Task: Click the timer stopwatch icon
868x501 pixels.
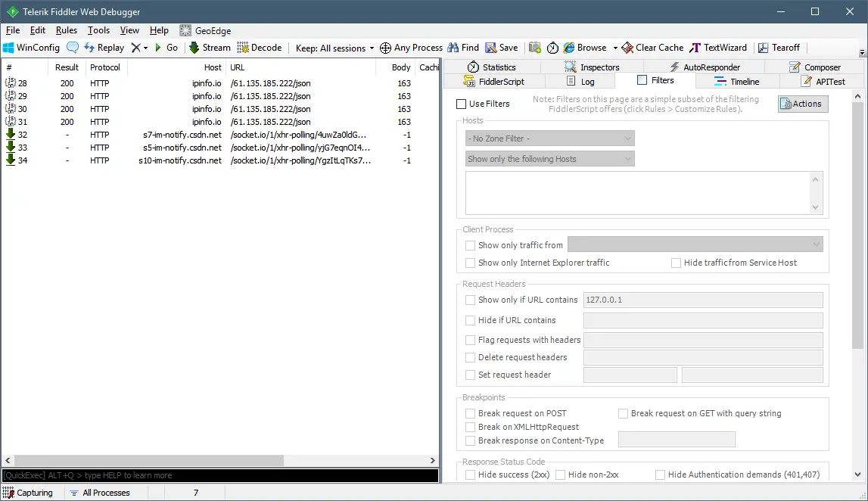Action: click(552, 48)
